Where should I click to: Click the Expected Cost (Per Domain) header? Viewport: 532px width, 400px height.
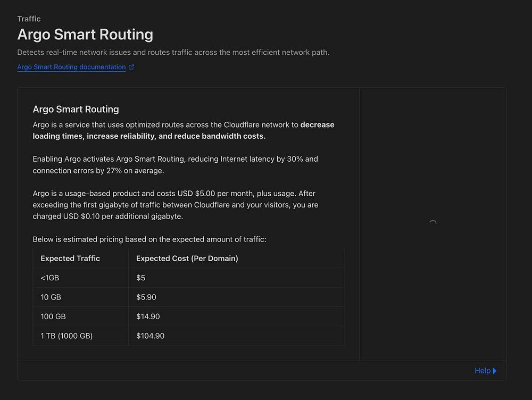187,259
